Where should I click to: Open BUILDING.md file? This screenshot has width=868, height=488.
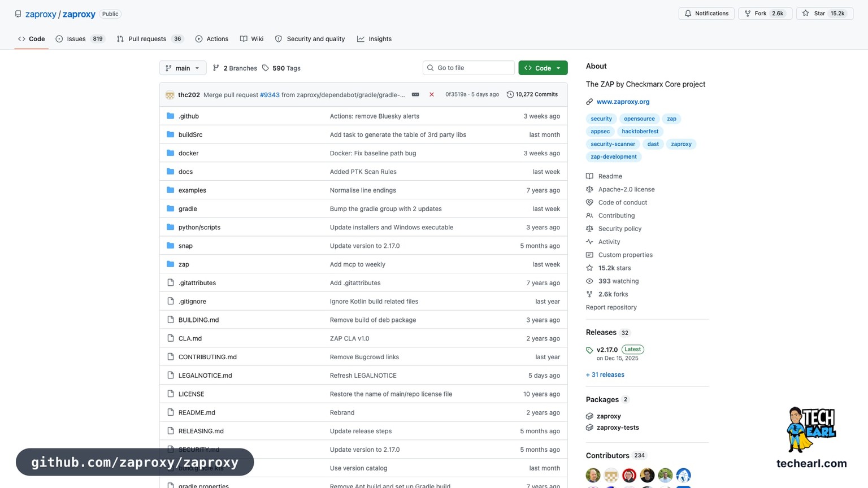(198, 320)
